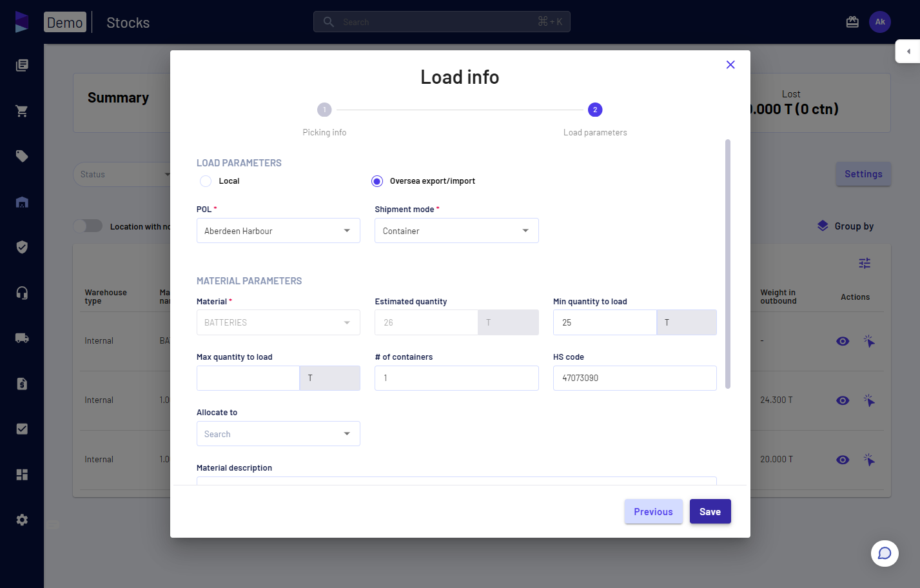
Task: Save the load info
Action: click(710, 511)
